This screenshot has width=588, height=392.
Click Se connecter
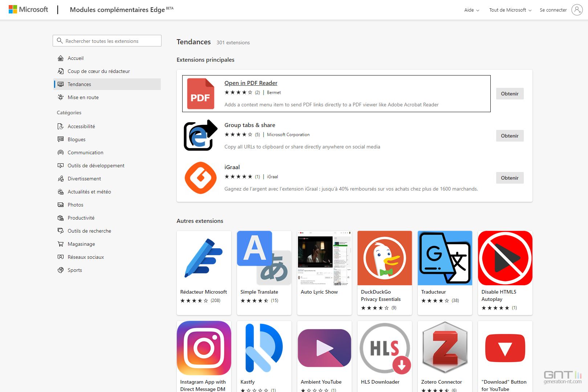click(553, 10)
